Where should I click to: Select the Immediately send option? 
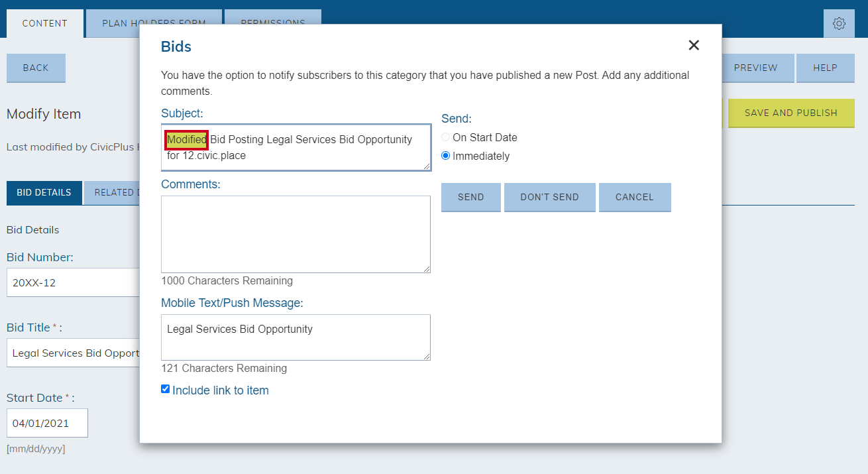pos(446,156)
